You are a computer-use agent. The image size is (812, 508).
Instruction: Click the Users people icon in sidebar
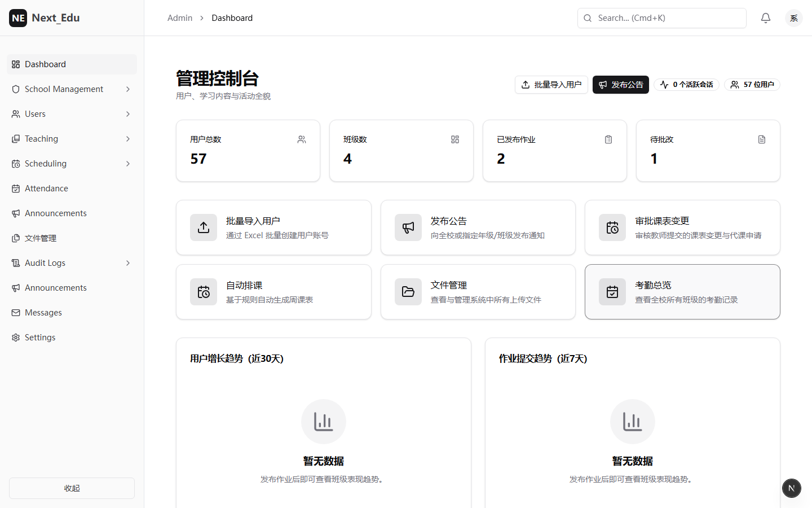tap(16, 114)
